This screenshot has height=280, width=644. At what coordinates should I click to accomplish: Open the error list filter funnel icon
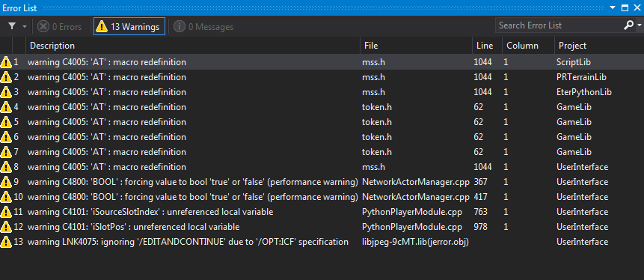point(12,26)
